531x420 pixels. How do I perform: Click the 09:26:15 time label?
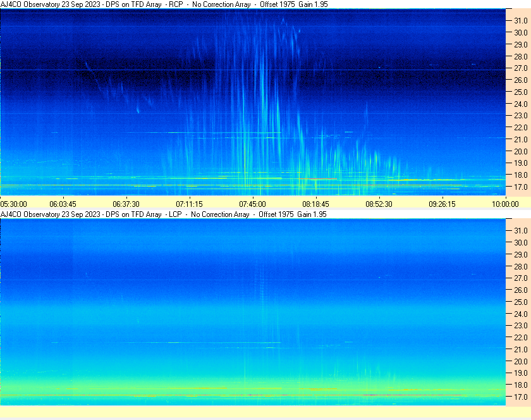coord(442,204)
